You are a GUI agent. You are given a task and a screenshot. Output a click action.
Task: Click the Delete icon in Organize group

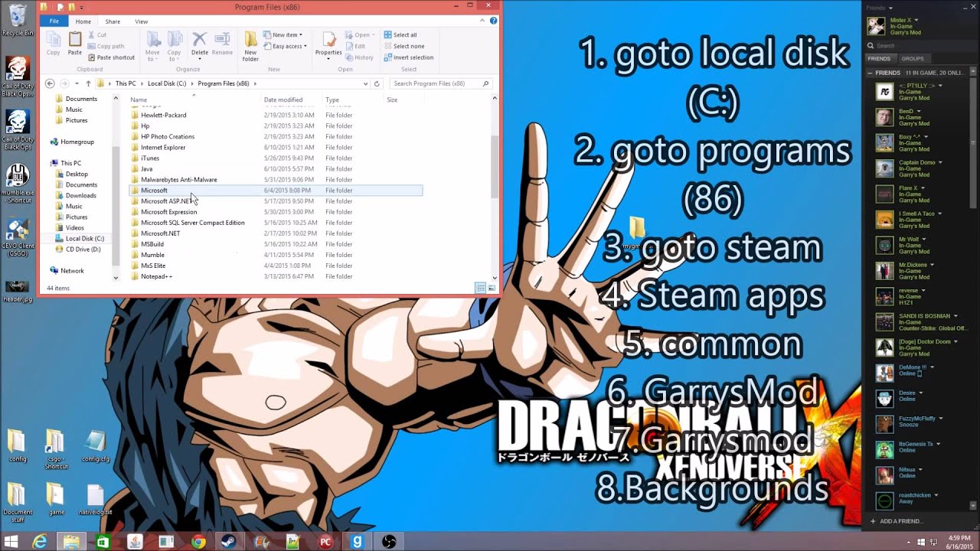pyautogui.click(x=199, y=44)
